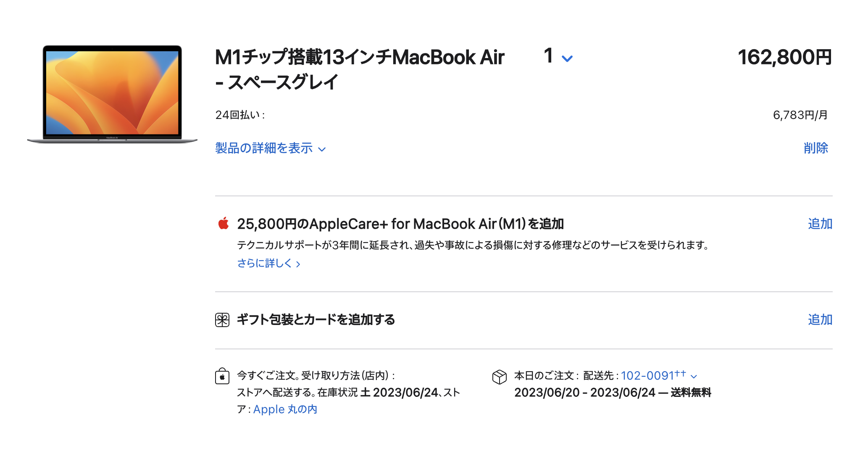The width and height of the screenshot is (868, 449).
Task: Click the Apple shopping bag pickup icon
Action: pos(222,376)
